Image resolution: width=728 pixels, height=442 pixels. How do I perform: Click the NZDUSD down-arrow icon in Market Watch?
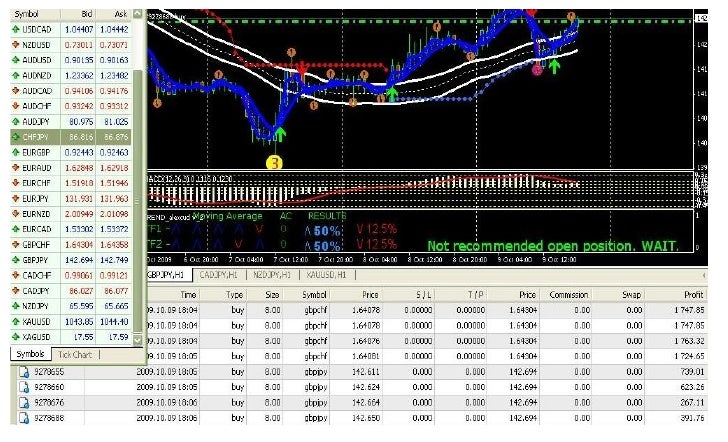[x=15, y=45]
